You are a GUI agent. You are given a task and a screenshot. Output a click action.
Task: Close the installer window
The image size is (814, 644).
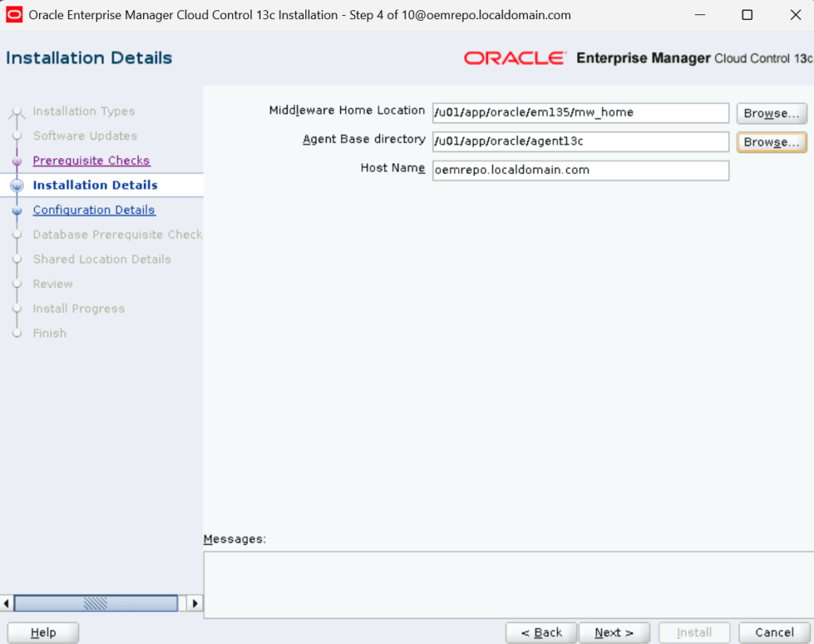click(795, 14)
